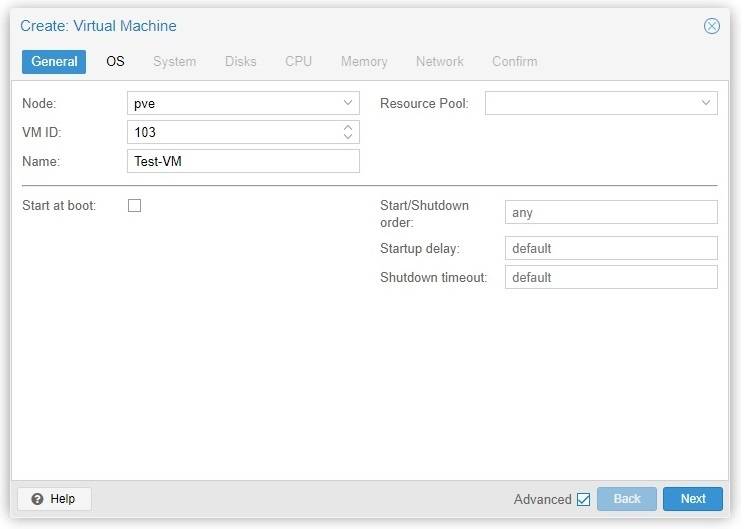Close the Create Virtual Machine dialog
Image resolution: width=745 pixels, height=529 pixels.
coord(711,26)
